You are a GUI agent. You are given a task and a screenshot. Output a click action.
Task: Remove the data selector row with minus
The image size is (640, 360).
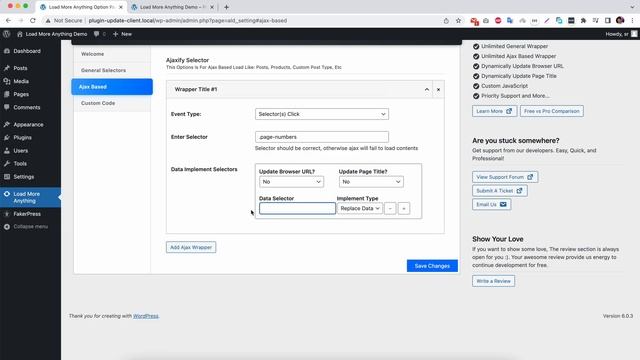click(390, 209)
